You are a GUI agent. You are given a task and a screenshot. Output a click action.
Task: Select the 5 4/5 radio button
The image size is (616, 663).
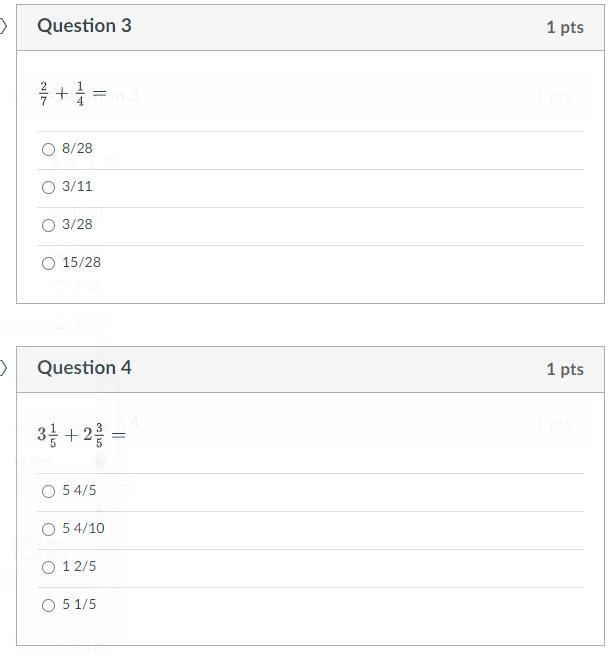tap(48, 491)
